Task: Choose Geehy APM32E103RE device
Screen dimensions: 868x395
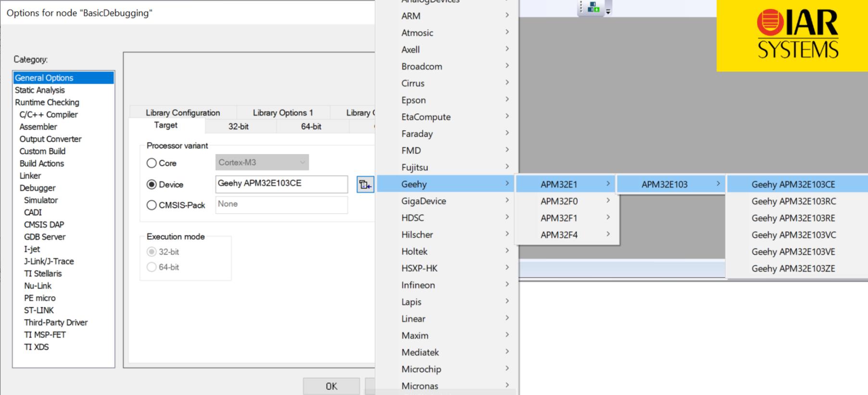Action: pos(797,218)
